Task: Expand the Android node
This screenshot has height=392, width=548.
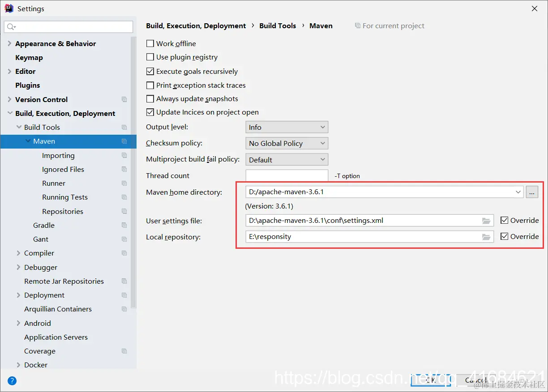Action: click(x=18, y=323)
